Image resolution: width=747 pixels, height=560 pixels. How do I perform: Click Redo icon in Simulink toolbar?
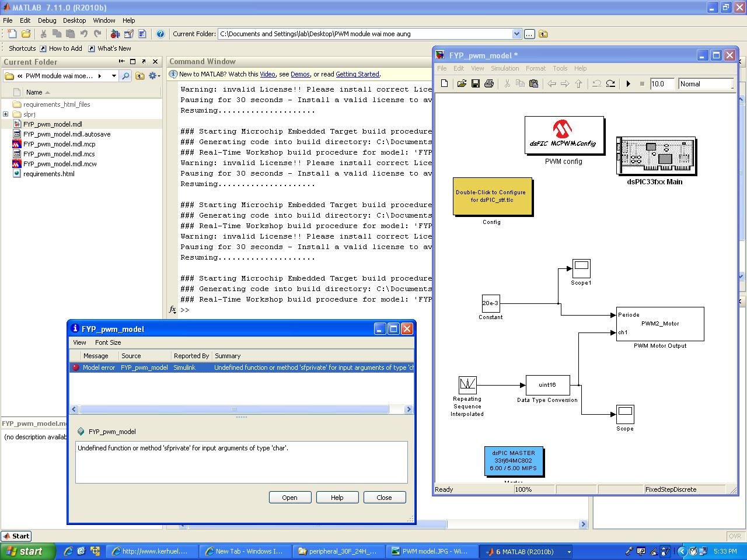[x=610, y=84]
